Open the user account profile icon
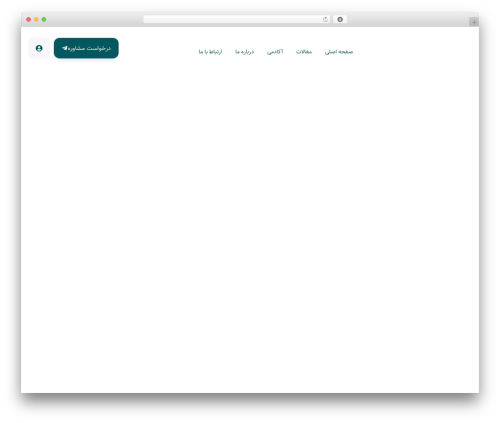 (x=39, y=48)
